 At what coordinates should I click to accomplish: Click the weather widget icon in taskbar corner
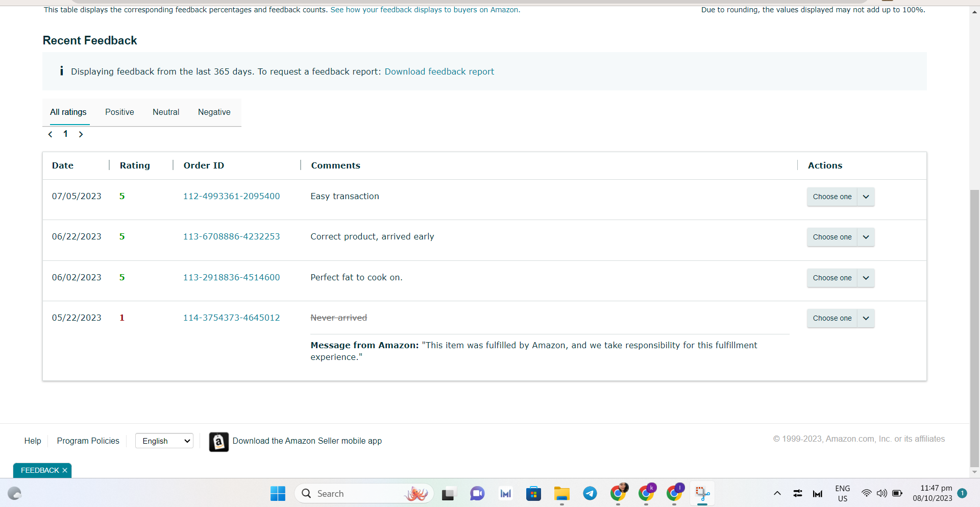(x=14, y=494)
